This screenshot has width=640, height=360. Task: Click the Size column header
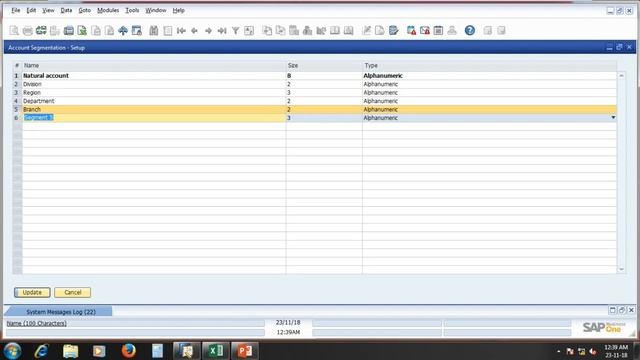[x=324, y=65]
